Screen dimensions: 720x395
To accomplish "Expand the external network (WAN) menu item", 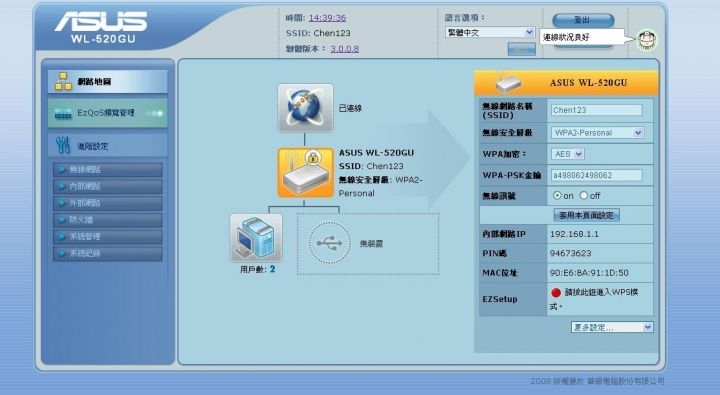I will pos(107,203).
